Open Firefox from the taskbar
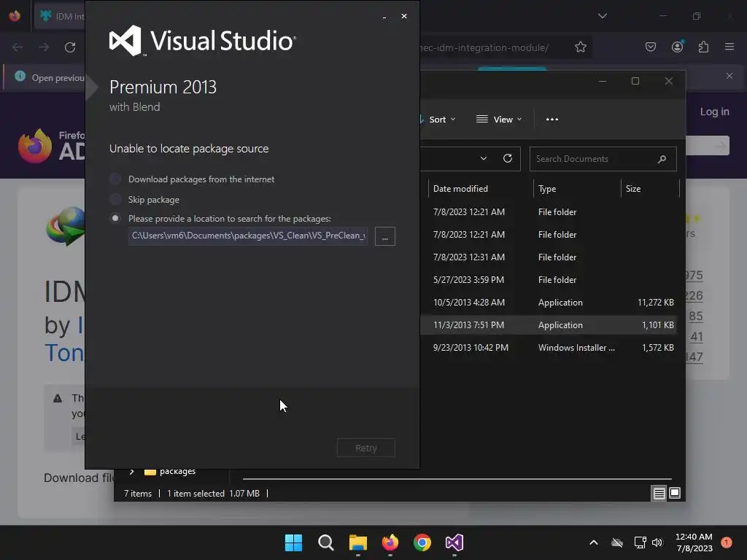The height and width of the screenshot is (560, 747). tap(390, 542)
